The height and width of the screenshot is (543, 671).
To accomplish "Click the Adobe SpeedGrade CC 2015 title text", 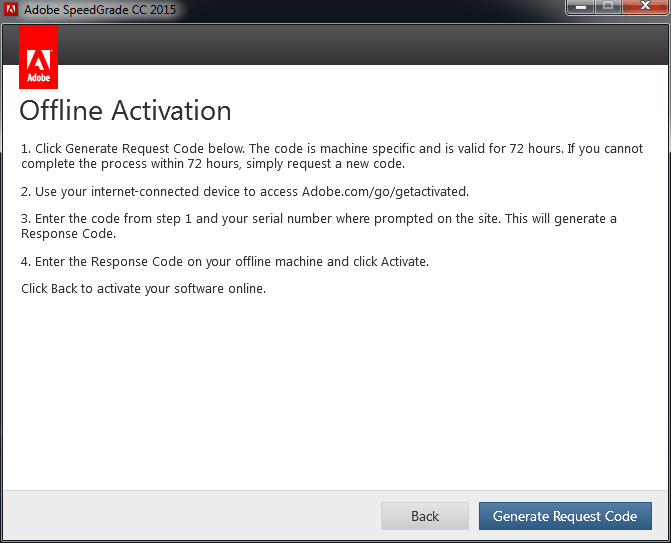I will point(100,9).
